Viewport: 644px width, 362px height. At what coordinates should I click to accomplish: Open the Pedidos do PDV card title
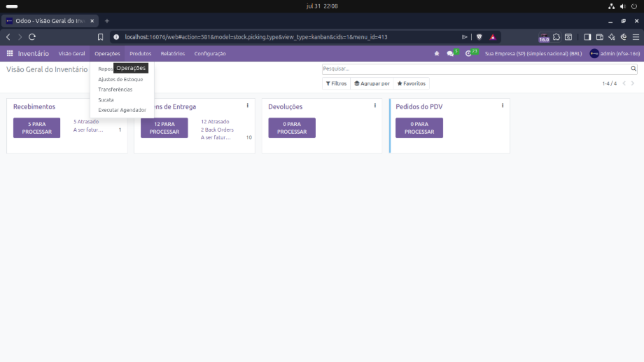point(419,107)
